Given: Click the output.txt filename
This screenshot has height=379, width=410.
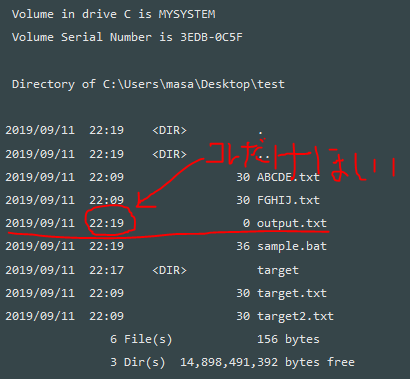Looking at the screenshot, I should [x=292, y=223].
